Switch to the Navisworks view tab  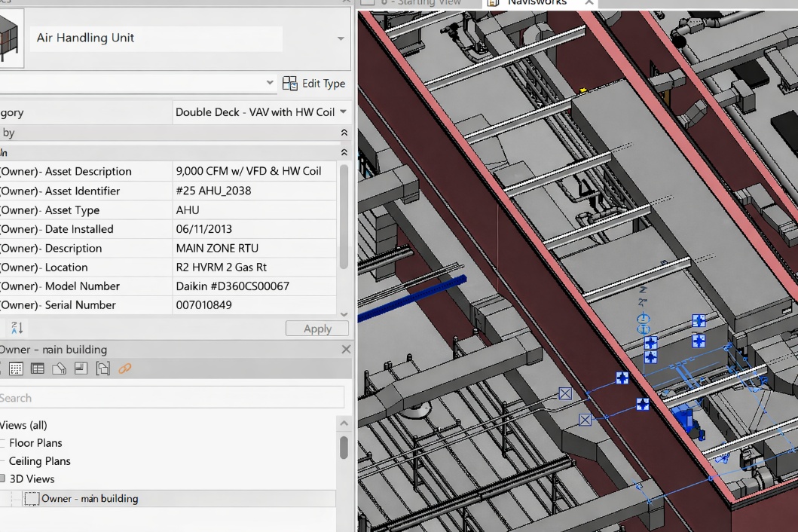click(x=537, y=3)
